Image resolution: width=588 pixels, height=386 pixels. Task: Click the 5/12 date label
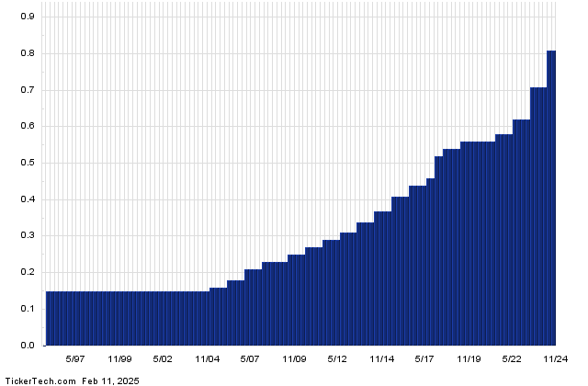click(x=337, y=358)
